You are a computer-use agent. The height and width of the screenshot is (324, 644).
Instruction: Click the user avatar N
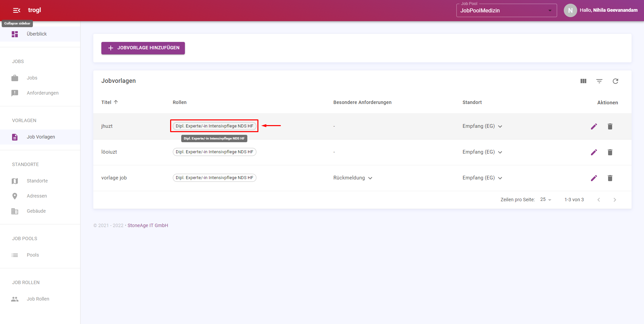(570, 10)
